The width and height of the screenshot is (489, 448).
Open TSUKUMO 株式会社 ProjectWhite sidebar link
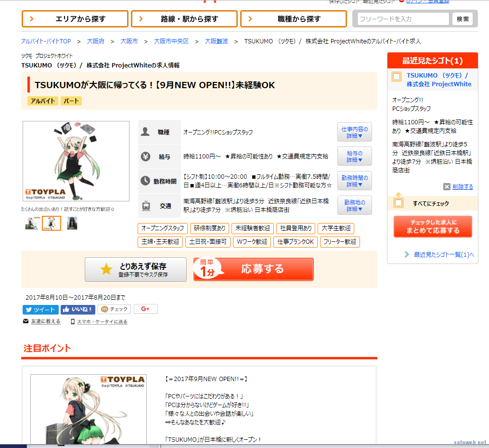(x=439, y=79)
